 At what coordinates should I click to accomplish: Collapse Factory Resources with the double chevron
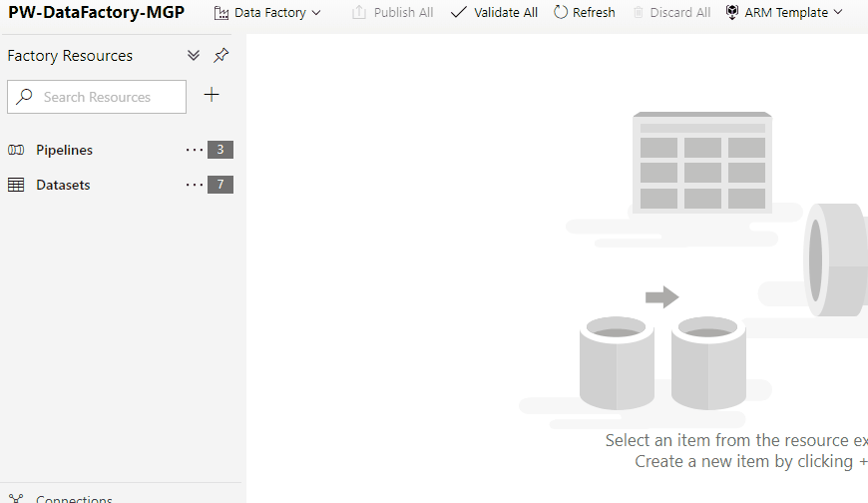pos(194,56)
